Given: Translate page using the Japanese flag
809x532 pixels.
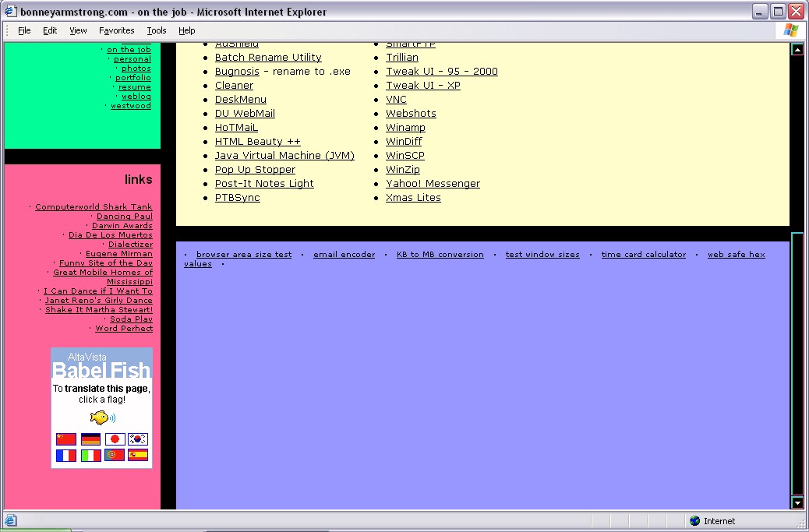Looking at the screenshot, I should (115, 439).
